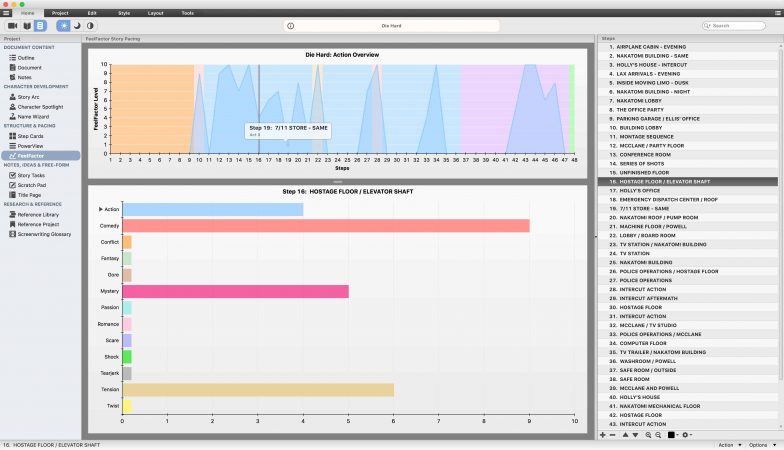Click the tan Tension bar
Screen dimensions: 784x450
[258, 390]
